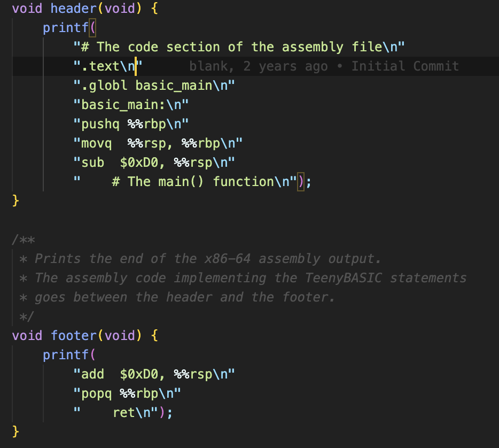
Task: Click the 'popq %%rbp' string line
Action: coord(127,393)
